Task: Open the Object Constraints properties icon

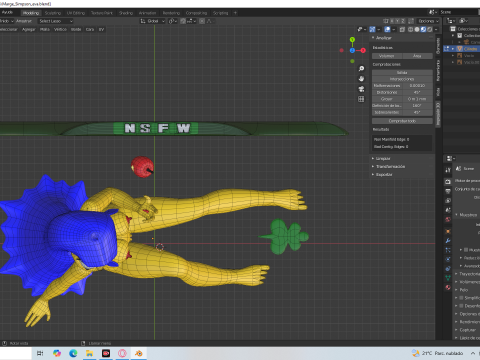Action: 448,269
